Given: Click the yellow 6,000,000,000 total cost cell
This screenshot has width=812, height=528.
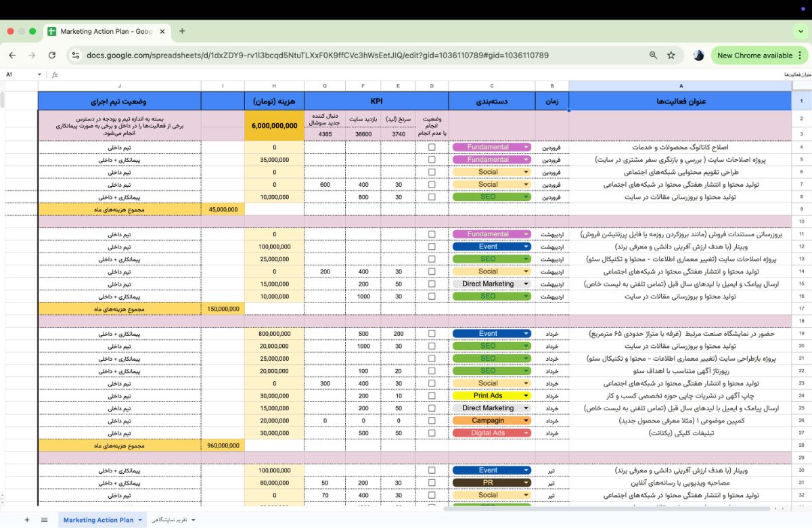Looking at the screenshot, I should point(274,126).
